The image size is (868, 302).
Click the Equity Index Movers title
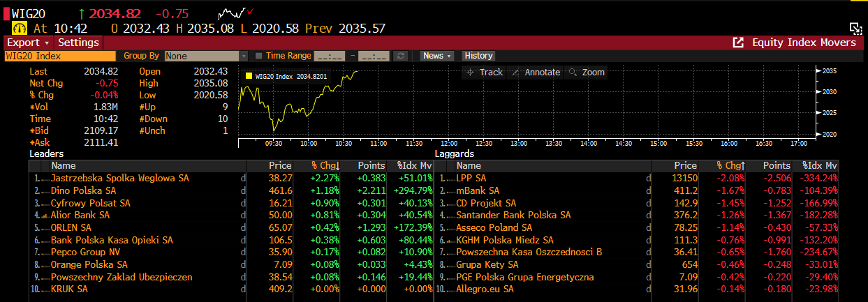click(804, 43)
